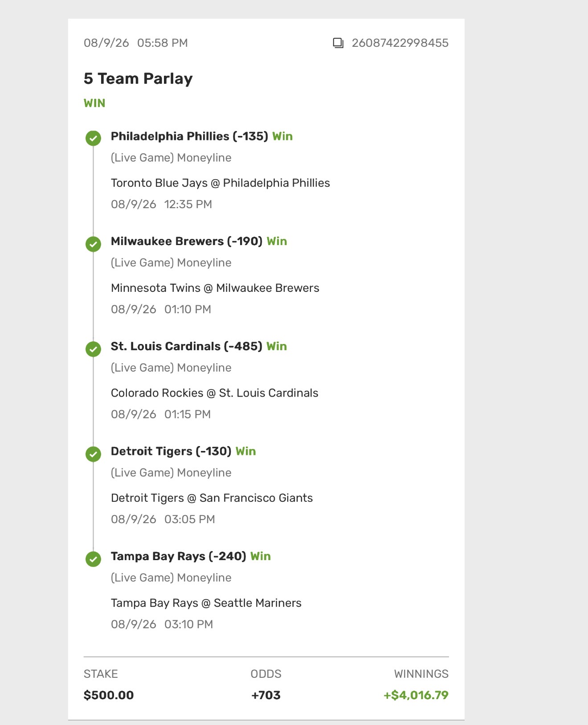
Task: Open Milwaukee Brewers (-190) selection
Action: [x=187, y=242]
